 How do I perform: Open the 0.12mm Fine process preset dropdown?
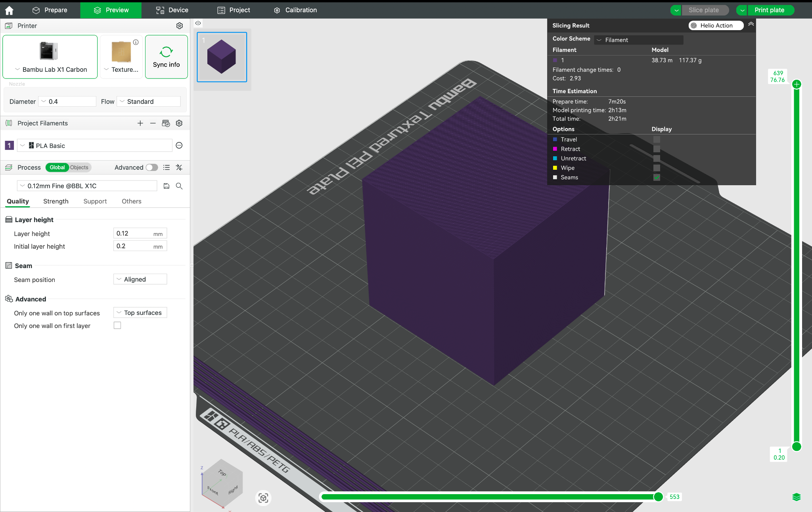click(87, 186)
